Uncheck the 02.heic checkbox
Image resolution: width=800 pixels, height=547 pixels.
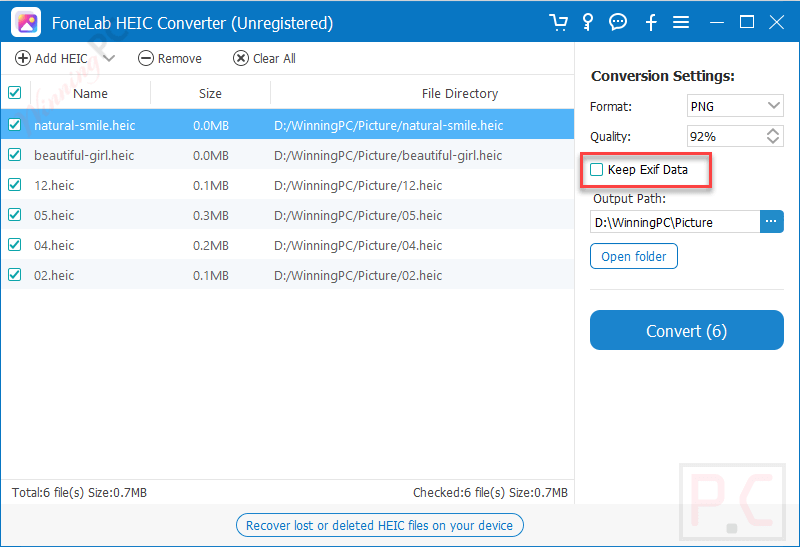pyautogui.click(x=15, y=275)
